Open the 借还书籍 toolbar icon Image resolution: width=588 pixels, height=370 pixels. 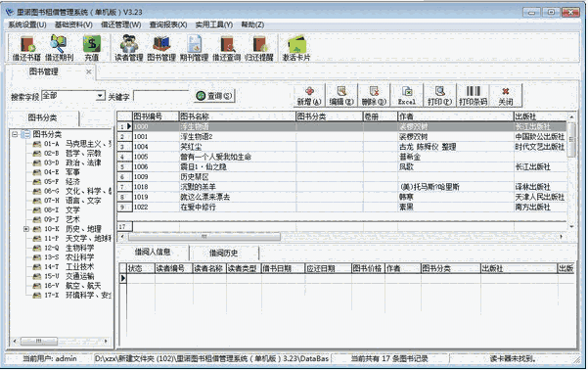(26, 48)
